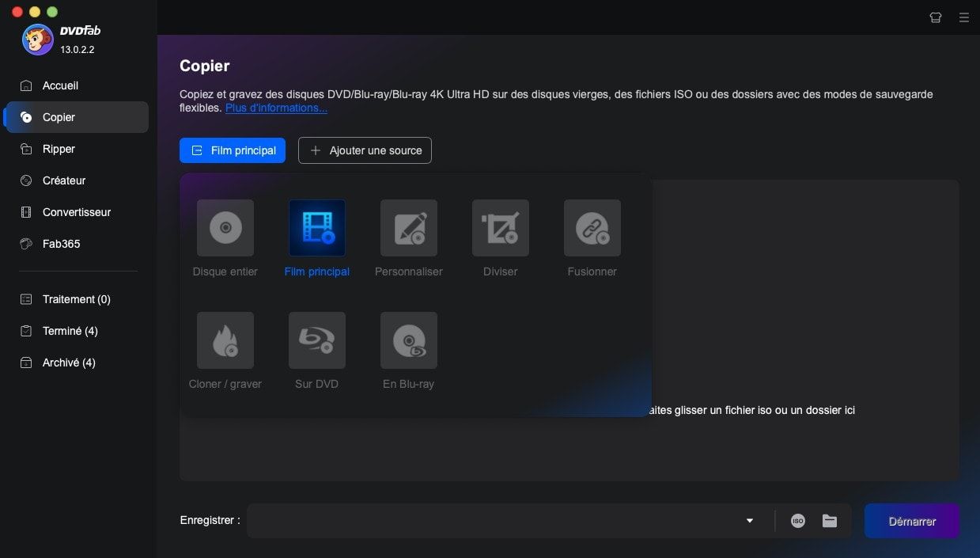
Task: Click the DVDFab monkey logo
Action: pyautogui.click(x=38, y=40)
